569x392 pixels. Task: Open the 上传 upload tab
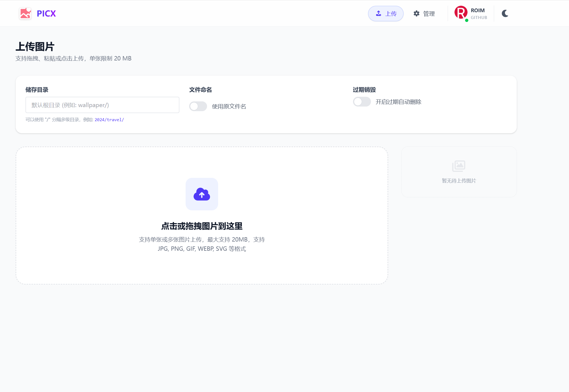[x=386, y=14]
